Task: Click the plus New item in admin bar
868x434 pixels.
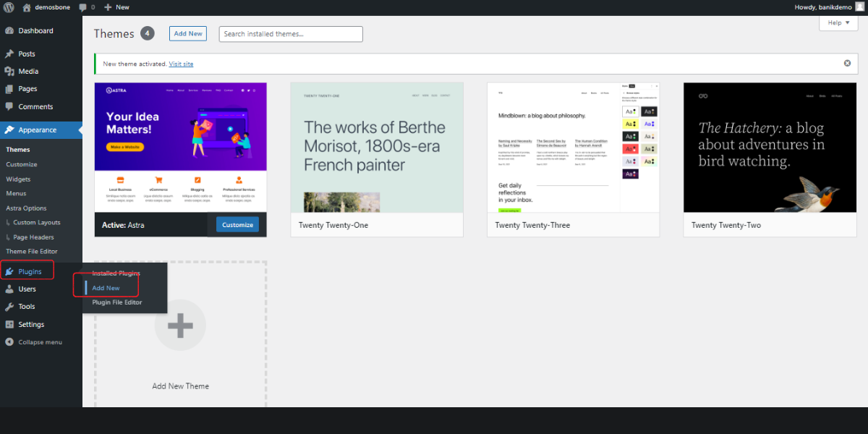Action: pos(116,7)
